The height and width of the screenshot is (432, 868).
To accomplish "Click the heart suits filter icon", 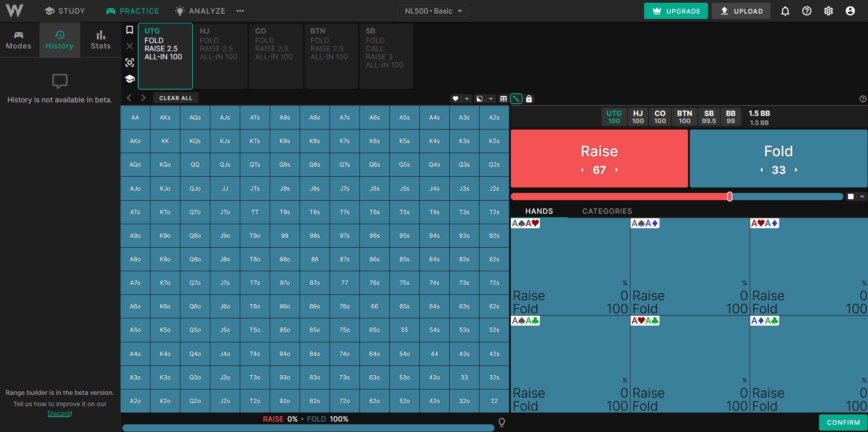I will coord(456,99).
